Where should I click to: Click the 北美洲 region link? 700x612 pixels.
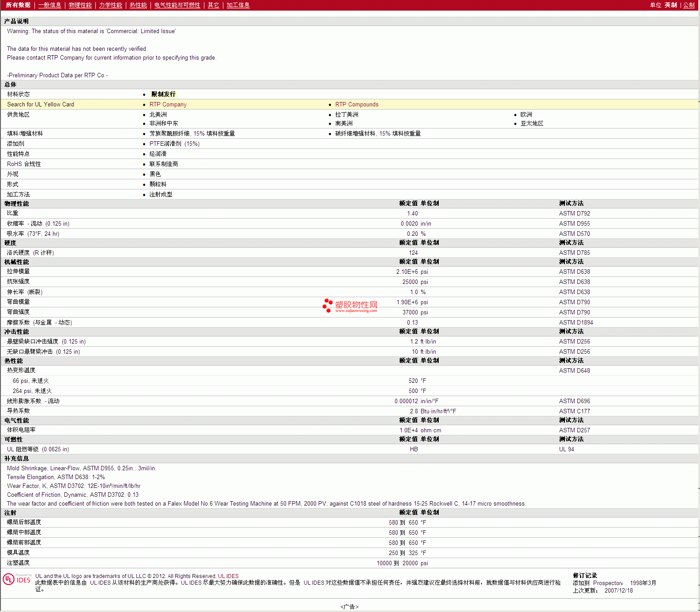click(158, 115)
